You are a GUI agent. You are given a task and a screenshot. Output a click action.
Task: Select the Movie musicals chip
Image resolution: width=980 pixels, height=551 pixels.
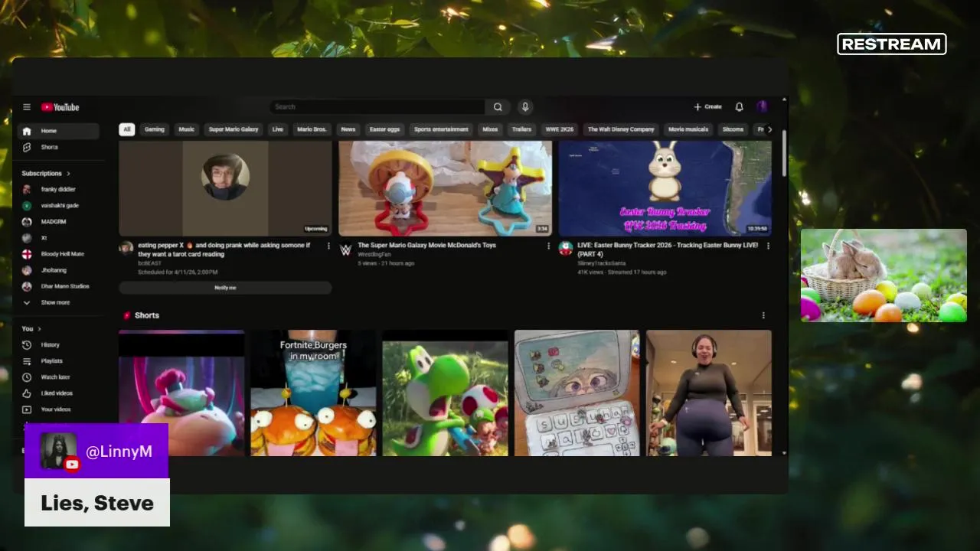point(688,129)
